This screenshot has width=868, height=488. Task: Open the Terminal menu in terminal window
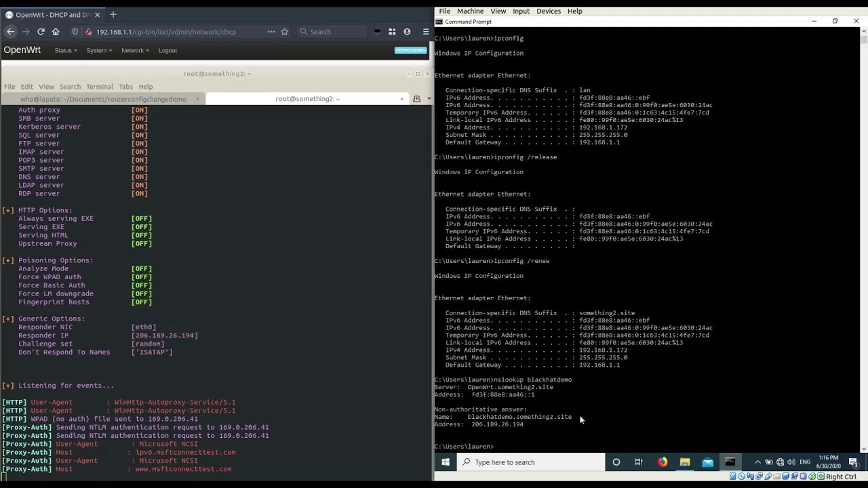pos(99,87)
